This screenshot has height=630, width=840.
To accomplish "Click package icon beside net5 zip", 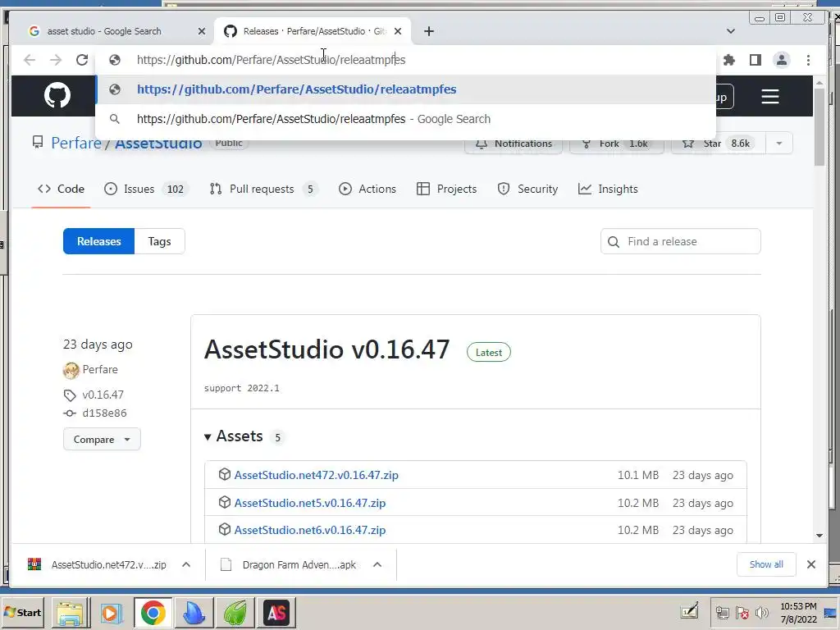I will pos(225,503).
